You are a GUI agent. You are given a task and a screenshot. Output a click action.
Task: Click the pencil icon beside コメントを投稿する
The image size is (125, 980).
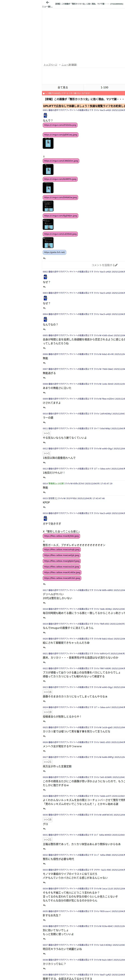[x=116, y=265]
